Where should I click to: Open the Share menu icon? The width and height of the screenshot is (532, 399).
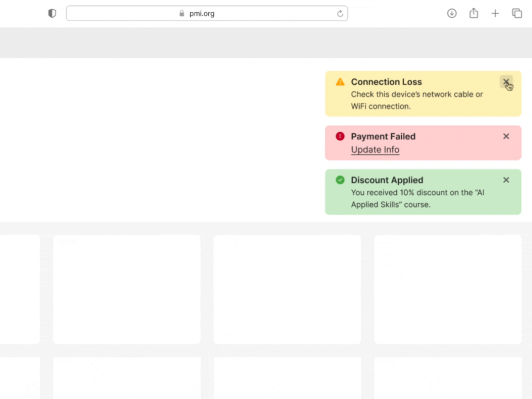[473, 13]
